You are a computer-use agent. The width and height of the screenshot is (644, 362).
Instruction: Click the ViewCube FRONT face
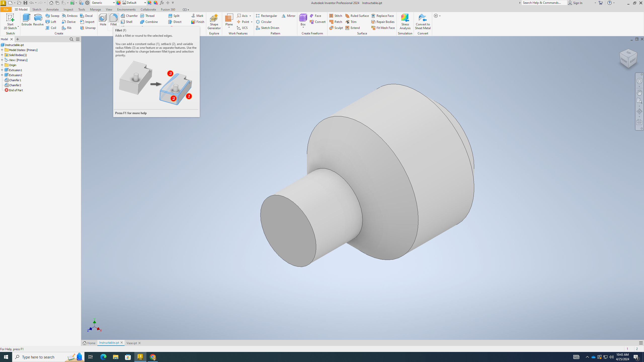coord(624,61)
